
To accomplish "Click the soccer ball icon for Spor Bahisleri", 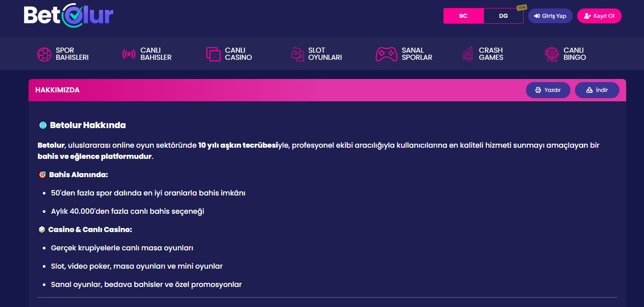I will click(44, 54).
